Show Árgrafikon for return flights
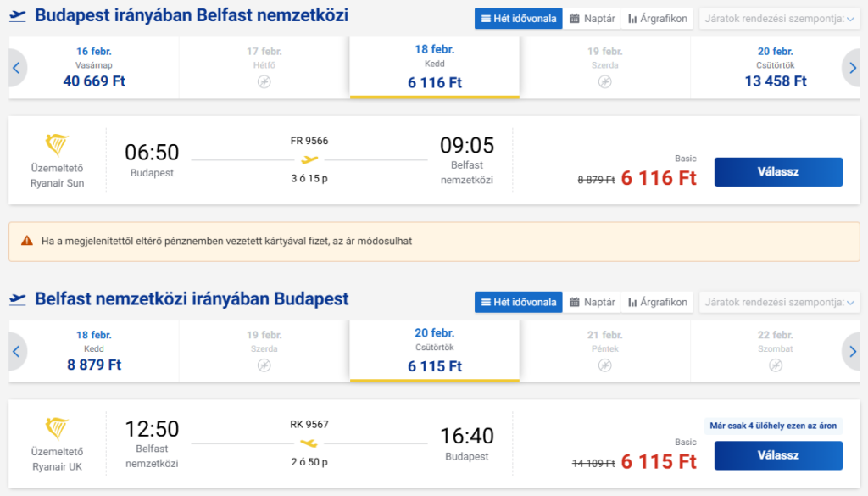The width and height of the screenshot is (868, 496). (658, 302)
